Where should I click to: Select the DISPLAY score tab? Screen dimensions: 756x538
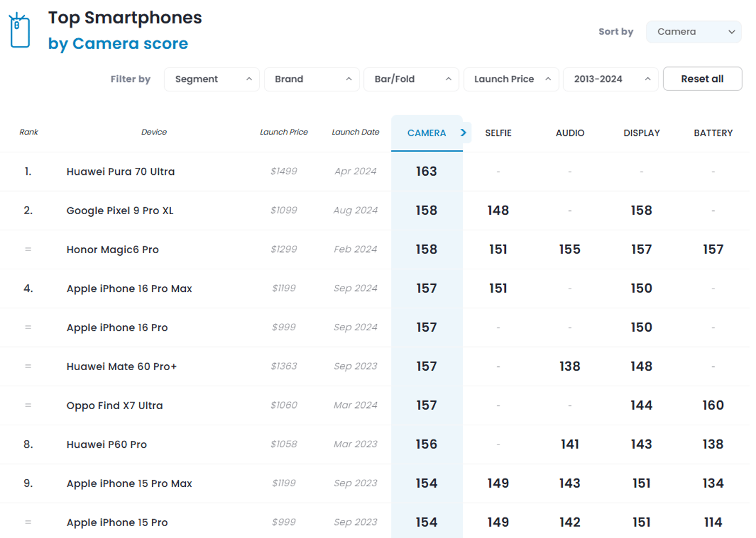pos(642,133)
